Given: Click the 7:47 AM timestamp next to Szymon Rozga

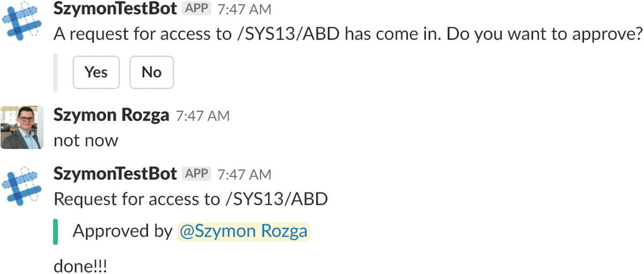Looking at the screenshot, I should [203, 115].
